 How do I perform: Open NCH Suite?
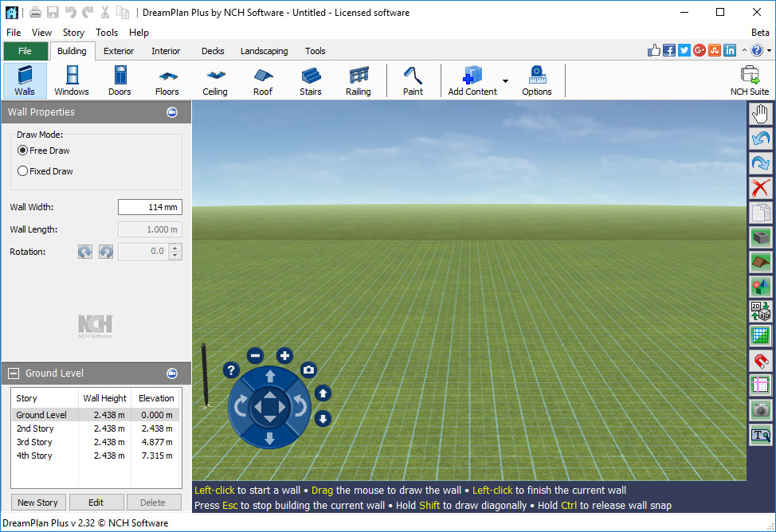(x=749, y=80)
